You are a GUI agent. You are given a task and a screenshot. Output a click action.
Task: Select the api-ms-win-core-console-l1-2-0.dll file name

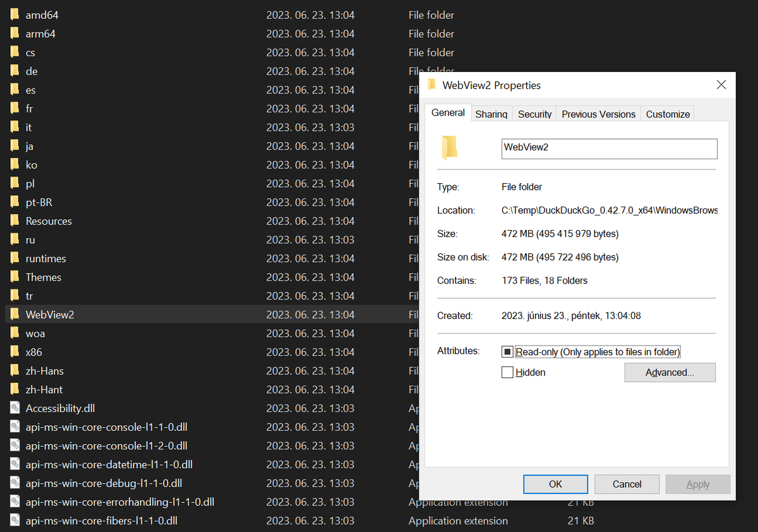click(x=107, y=446)
